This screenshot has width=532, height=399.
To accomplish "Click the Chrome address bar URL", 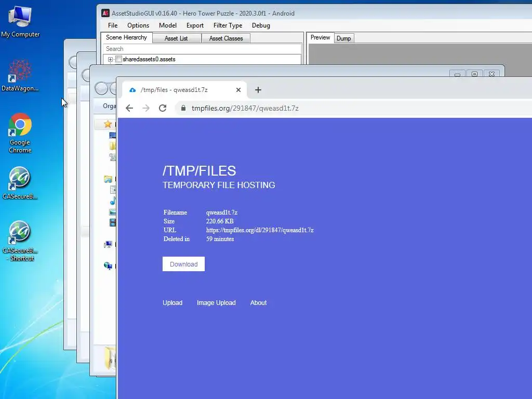I will coord(245,108).
